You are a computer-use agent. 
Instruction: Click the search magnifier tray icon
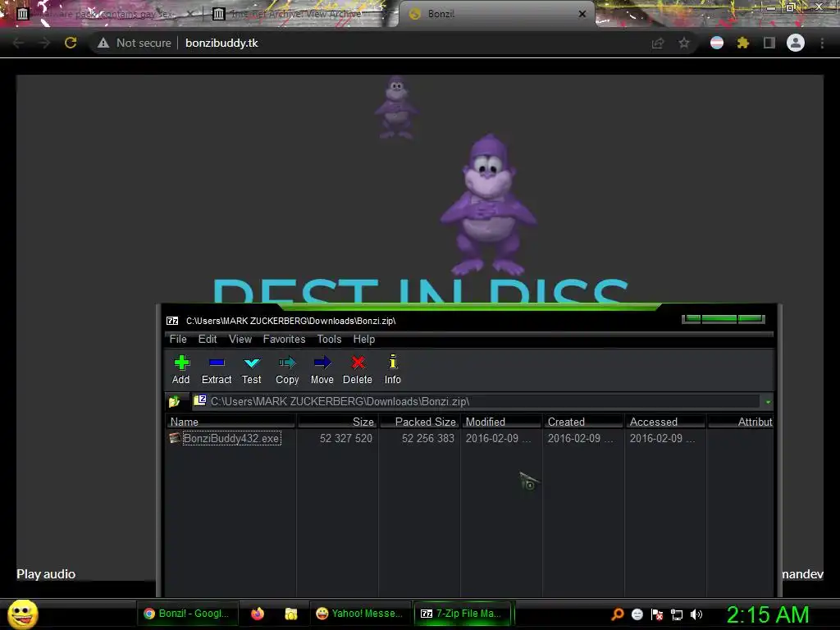pos(617,614)
